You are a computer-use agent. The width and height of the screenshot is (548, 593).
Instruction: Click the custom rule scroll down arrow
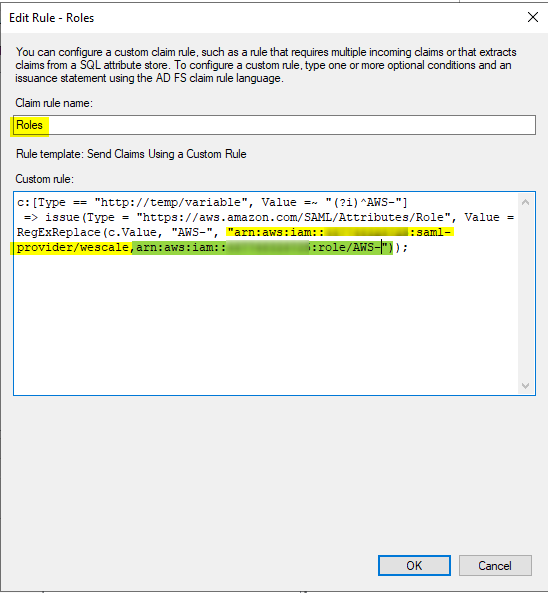click(525, 385)
